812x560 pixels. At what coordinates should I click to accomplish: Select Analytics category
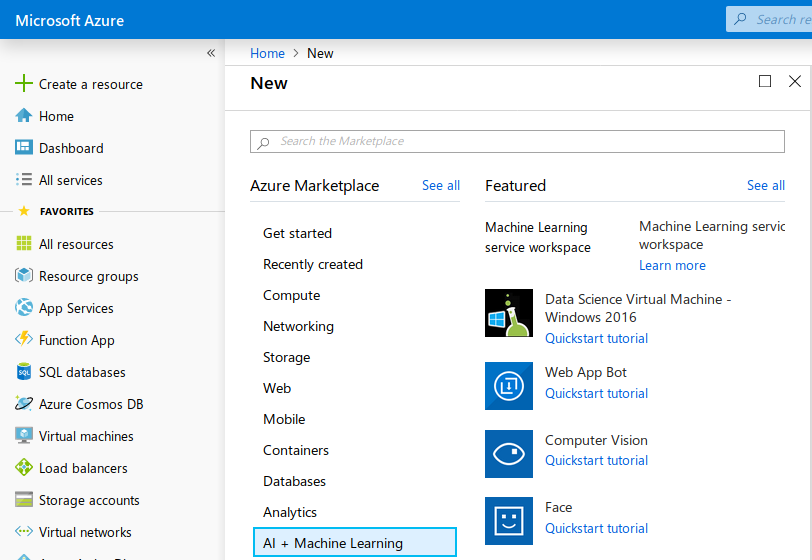(289, 512)
